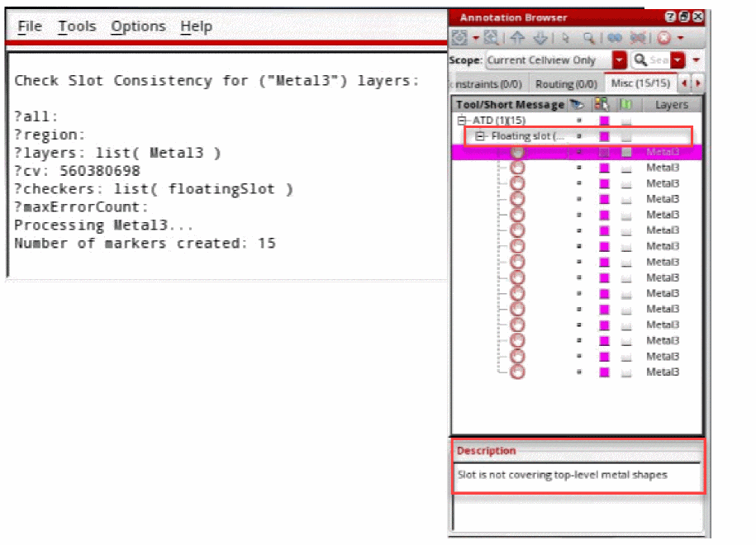Click the Layers column header
Viewport: 756px width, 545px height.
[671, 105]
